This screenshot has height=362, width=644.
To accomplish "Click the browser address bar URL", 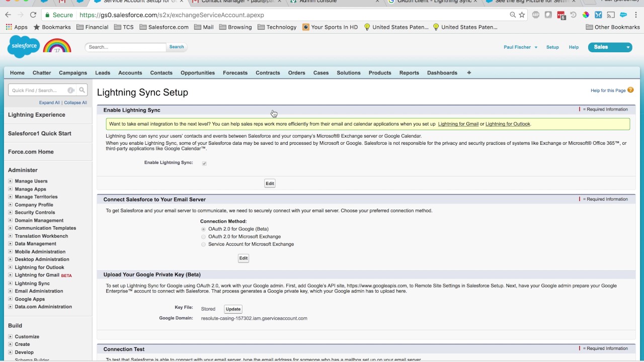I will point(172,15).
